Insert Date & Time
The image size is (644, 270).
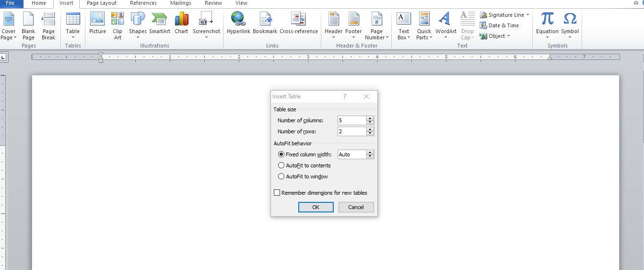tap(500, 25)
